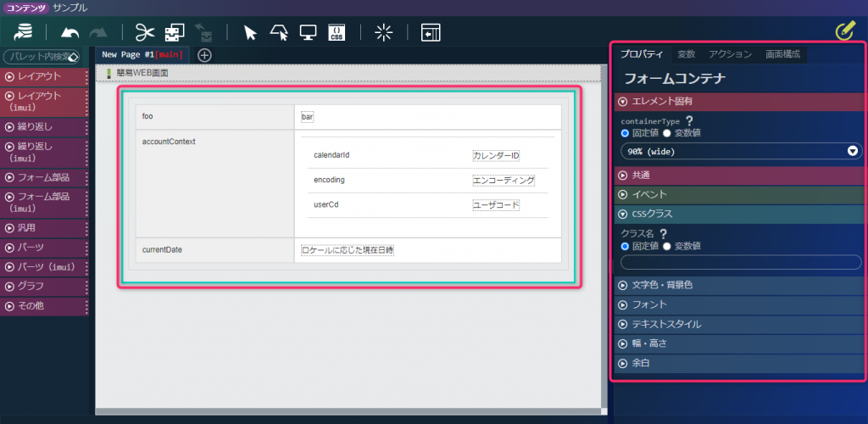This screenshot has height=424, width=868.
Task: Add a new page with plus icon
Action: pos(204,55)
